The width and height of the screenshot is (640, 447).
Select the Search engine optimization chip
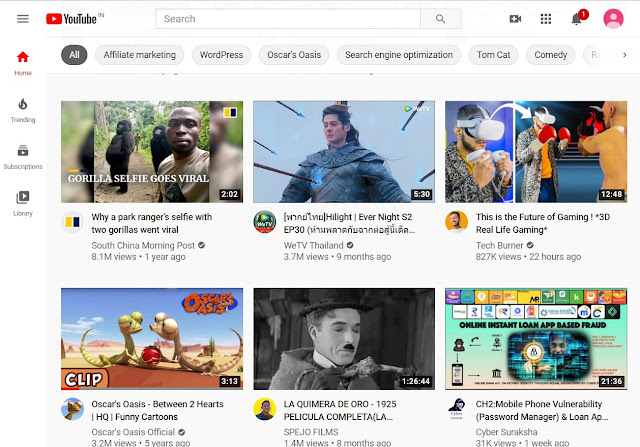click(x=399, y=55)
